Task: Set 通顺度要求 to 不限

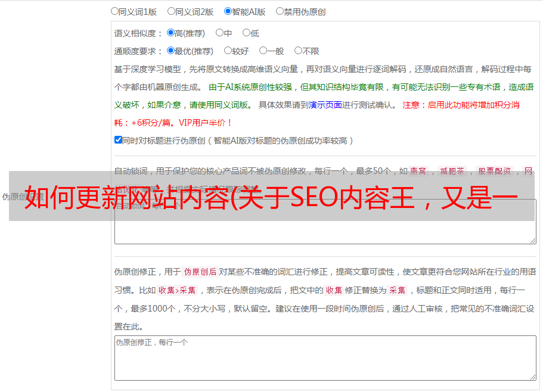Action: tap(298, 51)
